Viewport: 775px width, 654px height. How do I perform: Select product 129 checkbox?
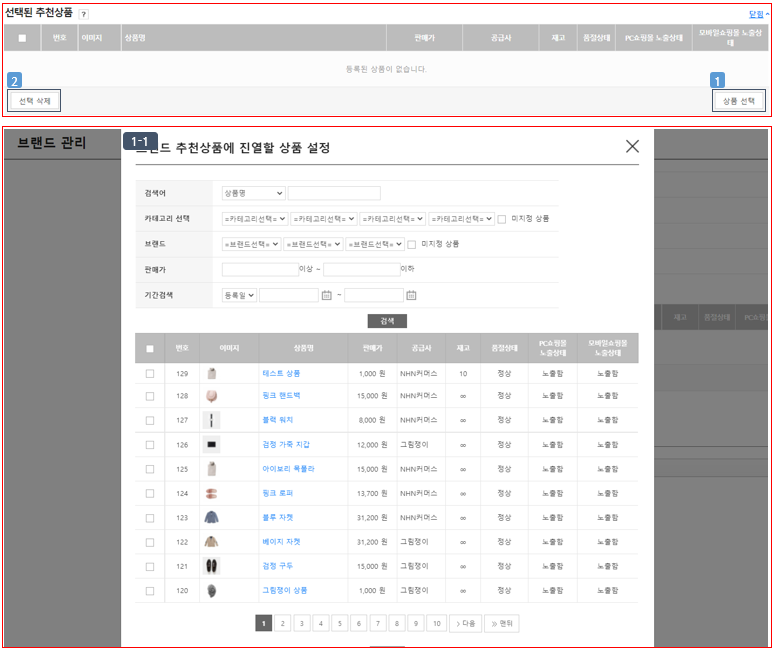(150, 374)
